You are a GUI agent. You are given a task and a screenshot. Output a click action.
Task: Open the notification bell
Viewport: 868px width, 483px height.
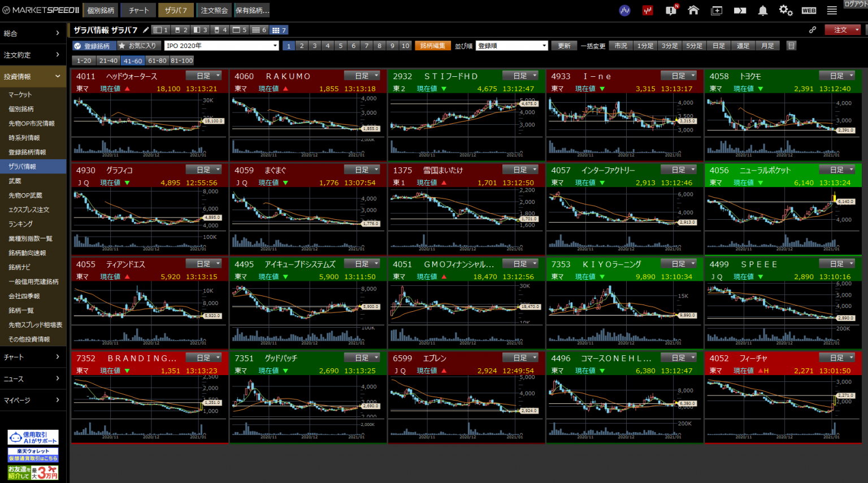pyautogui.click(x=762, y=10)
